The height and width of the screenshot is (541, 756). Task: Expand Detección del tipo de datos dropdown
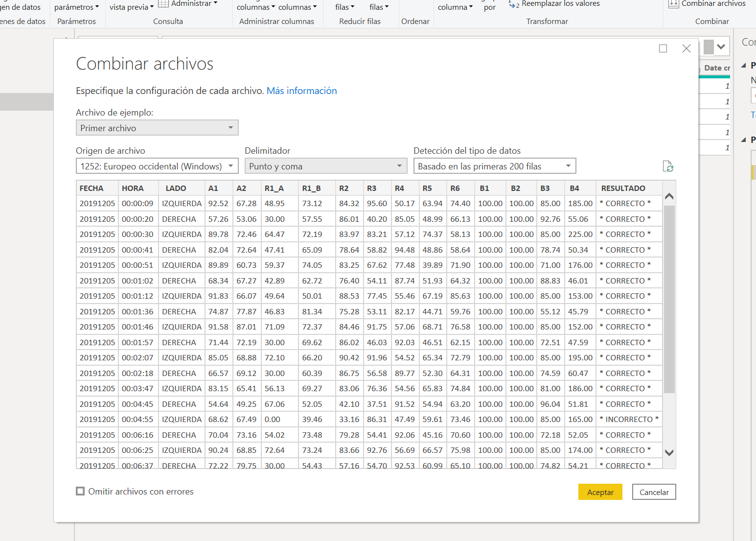[494, 166]
